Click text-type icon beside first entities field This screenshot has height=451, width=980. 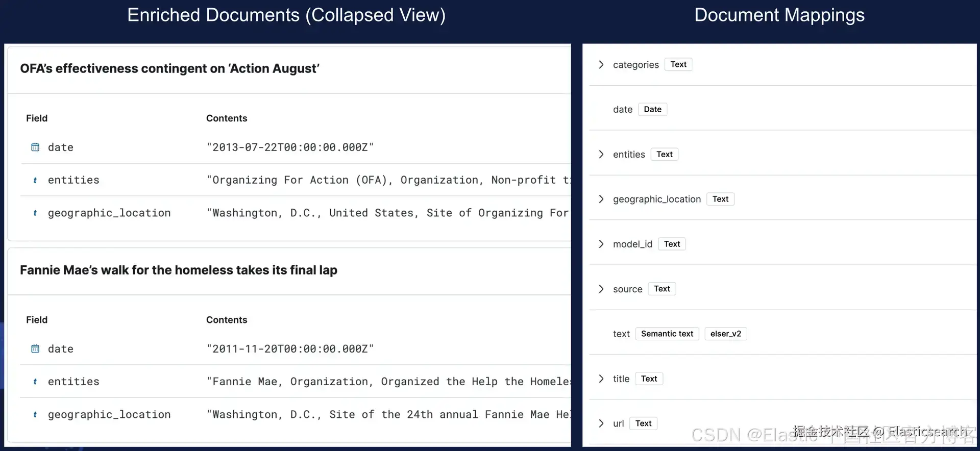click(35, 180)
